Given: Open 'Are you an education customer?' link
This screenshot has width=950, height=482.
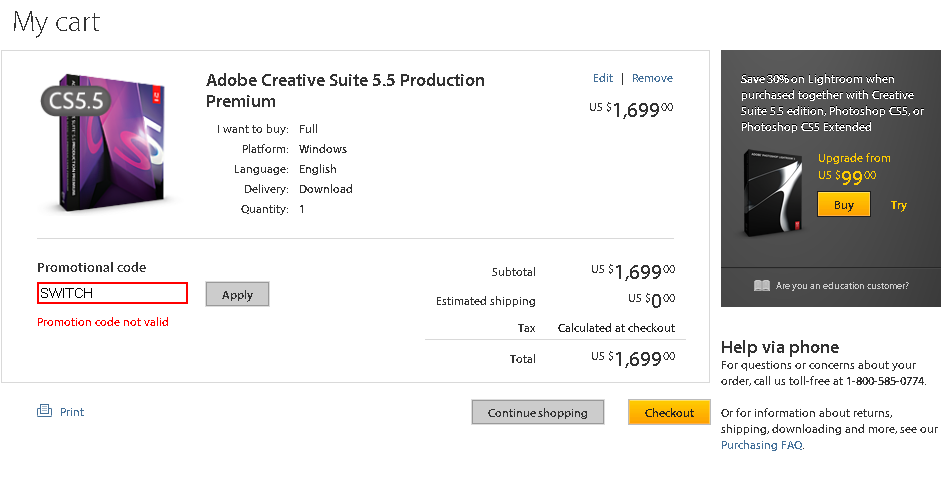Looking at the screenshot, I should tap(842, 286).
